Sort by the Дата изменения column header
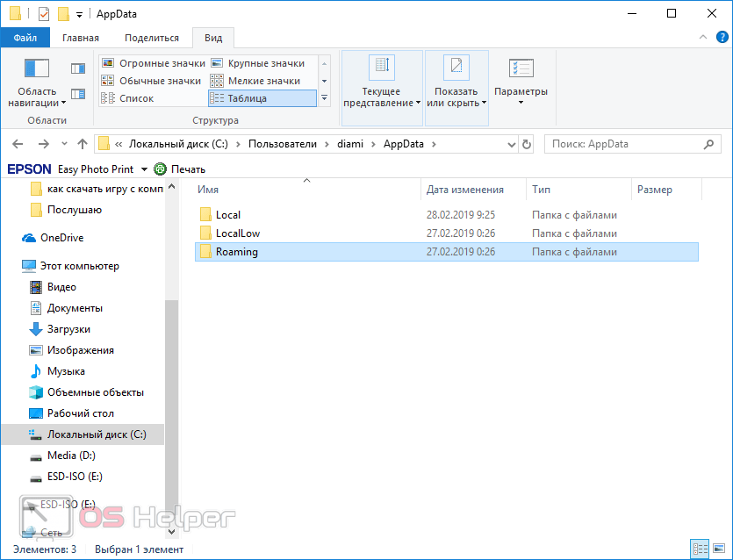The height and width of the screenshot is (560, 733). click(465, 190)
